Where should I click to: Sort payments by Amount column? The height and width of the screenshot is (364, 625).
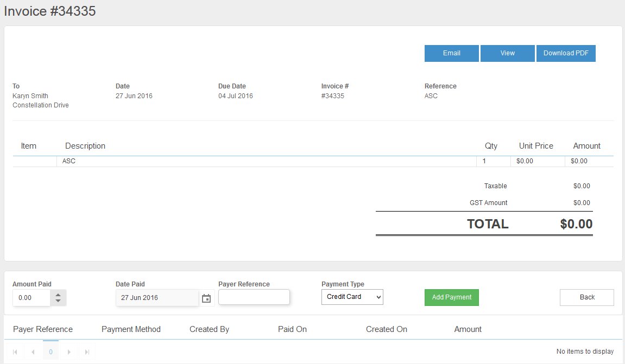click(468, 329)
